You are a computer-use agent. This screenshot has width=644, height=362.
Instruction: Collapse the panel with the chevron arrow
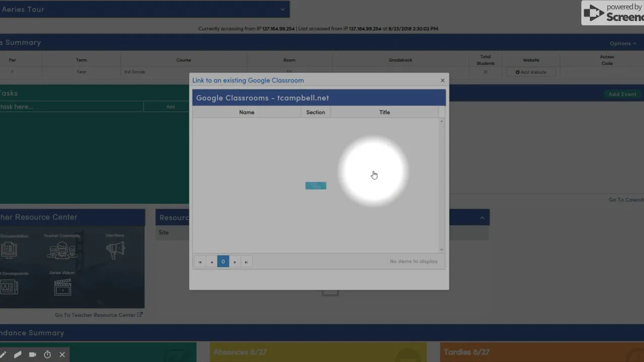point(482,218)
